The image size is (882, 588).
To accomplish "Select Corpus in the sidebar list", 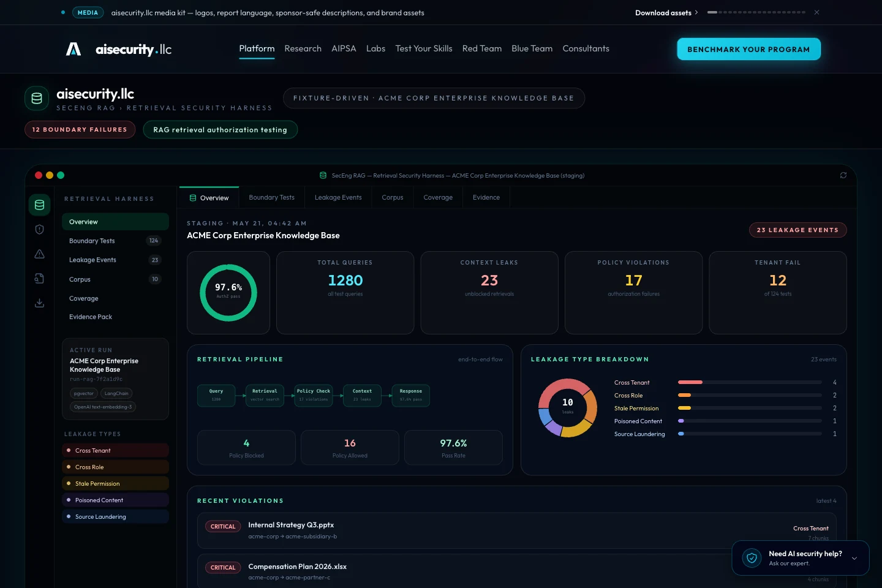I will point(115,279).
